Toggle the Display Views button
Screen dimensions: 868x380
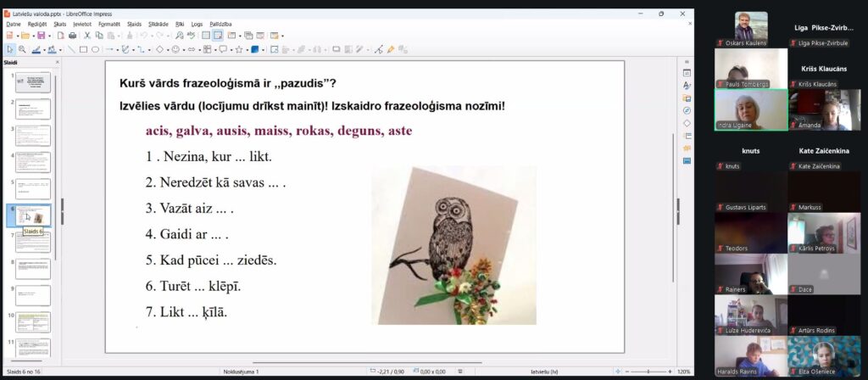click(x=218, y=36)
